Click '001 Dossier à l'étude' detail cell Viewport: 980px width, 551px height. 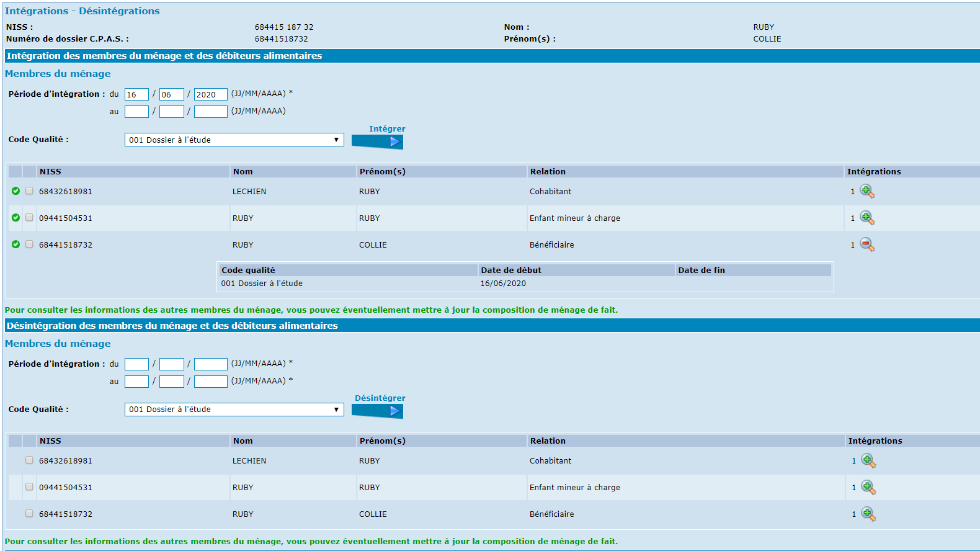point(262,284)
